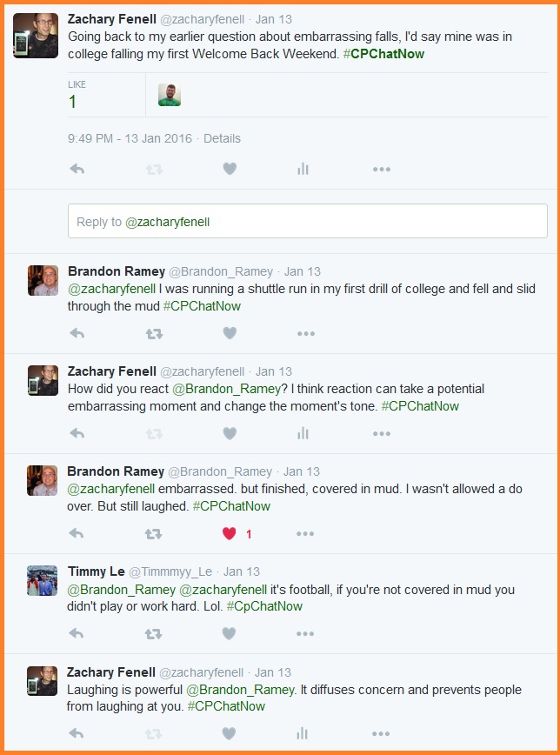Reply to Timmy Le's football tweet
Screen dimensions: 560x755
[x=77, y=634]
